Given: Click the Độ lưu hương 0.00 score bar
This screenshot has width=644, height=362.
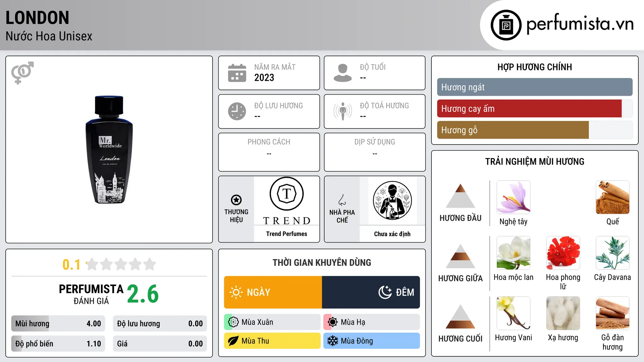Looking at the screenshot, I should point(160,324).
